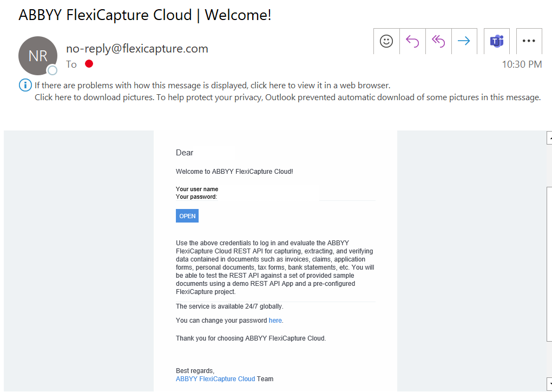This screenshot has height=392, width=552.
Task: Open the more actions ellipsis menu
Action: point(529,41)
